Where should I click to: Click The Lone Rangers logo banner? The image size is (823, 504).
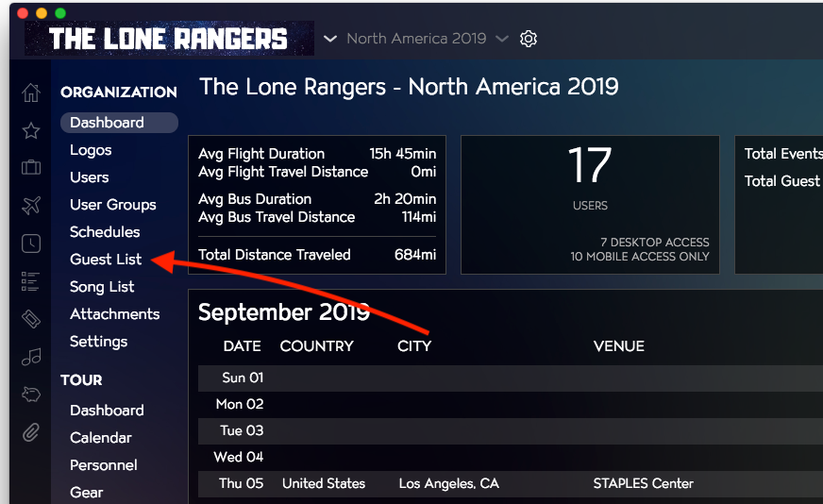169,39
